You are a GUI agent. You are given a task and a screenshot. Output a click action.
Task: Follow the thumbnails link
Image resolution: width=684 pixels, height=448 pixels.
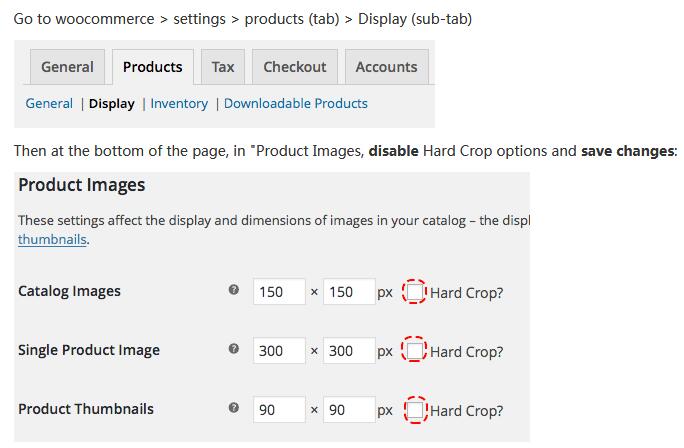52,239
